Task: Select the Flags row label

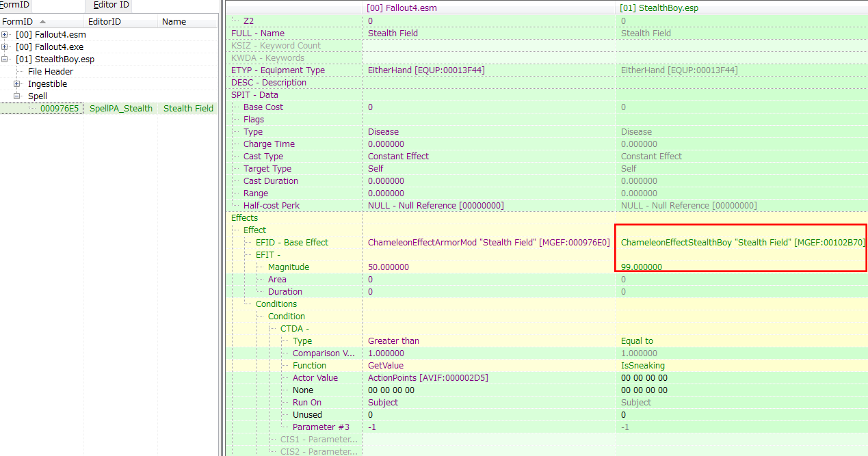Action: click(x=254, y=119)
